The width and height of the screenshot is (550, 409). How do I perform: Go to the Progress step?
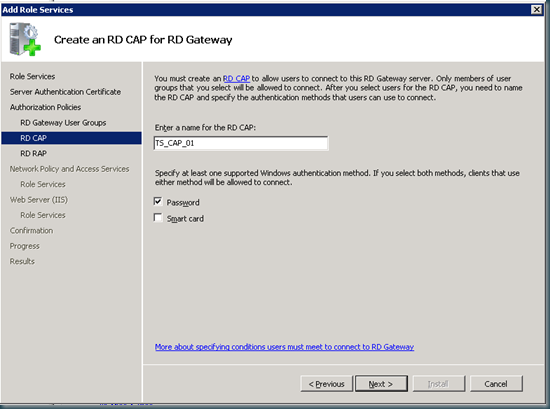25,246
